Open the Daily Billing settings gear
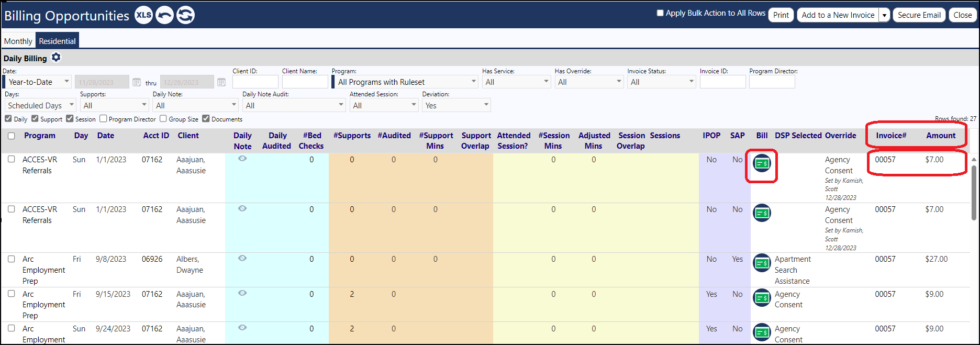The width and height of the screenshot is (980, 345). click(x=56, y=58)
